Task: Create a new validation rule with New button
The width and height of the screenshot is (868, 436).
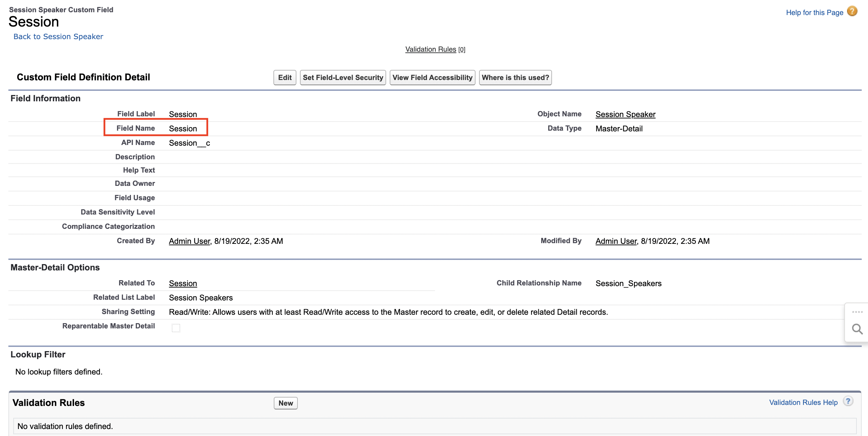Action: coord(285,403)
